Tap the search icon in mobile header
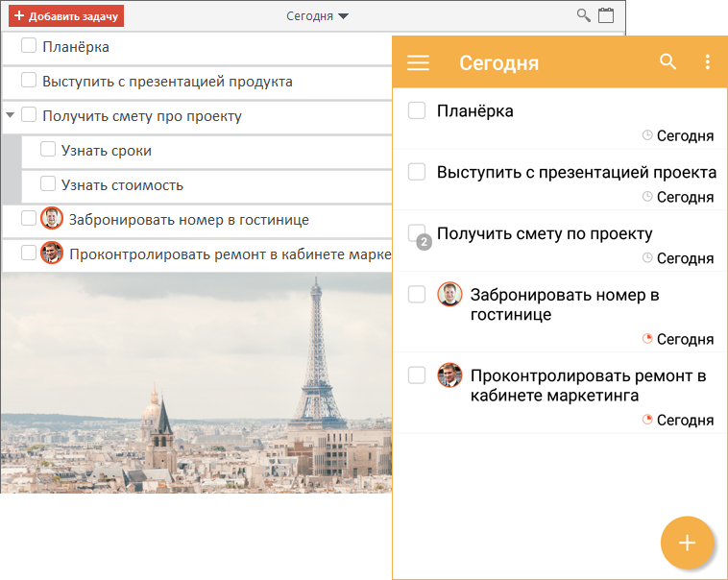This screenshot has width=728, height=580. pyautogui.click(x=667, y=61)
